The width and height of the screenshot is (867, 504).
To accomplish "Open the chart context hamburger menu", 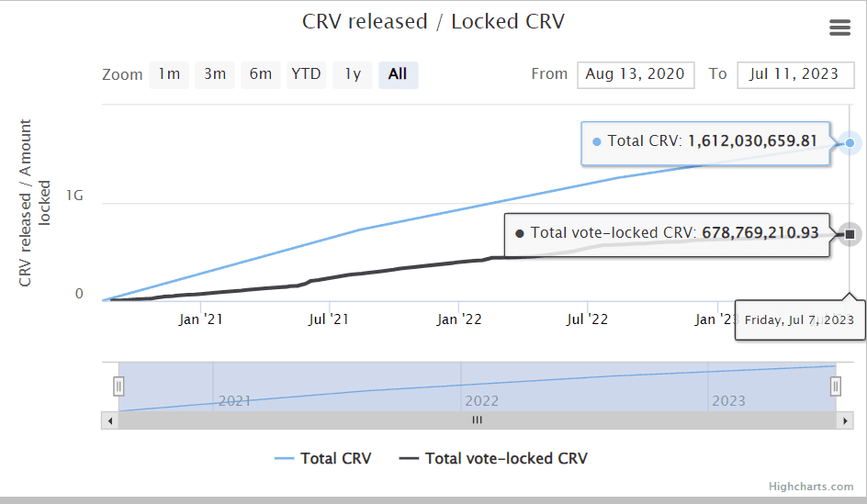I will coord(839,28).
